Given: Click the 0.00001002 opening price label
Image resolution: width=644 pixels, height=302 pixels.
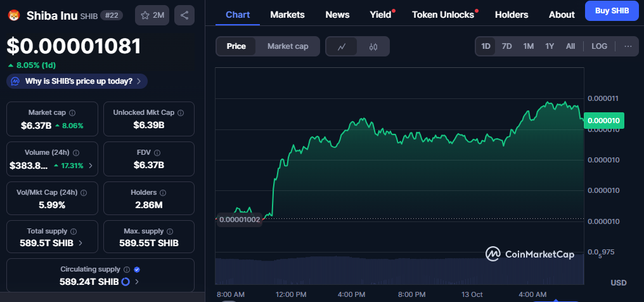Looking at the screenshot, I should click(x=239, y=220).
